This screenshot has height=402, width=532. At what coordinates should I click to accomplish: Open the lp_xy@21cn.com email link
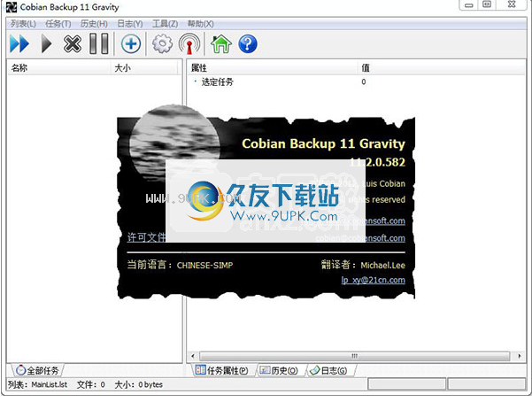[373, 280]
